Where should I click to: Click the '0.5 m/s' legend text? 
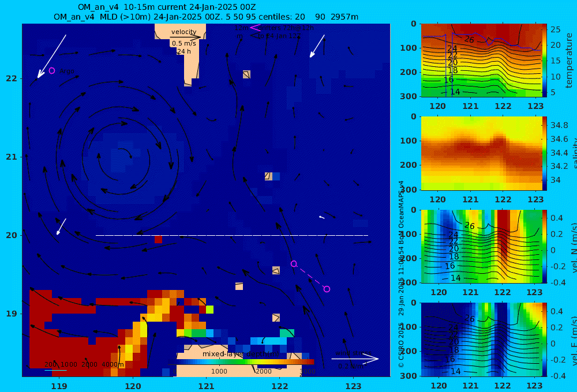[x=184, y=43]
